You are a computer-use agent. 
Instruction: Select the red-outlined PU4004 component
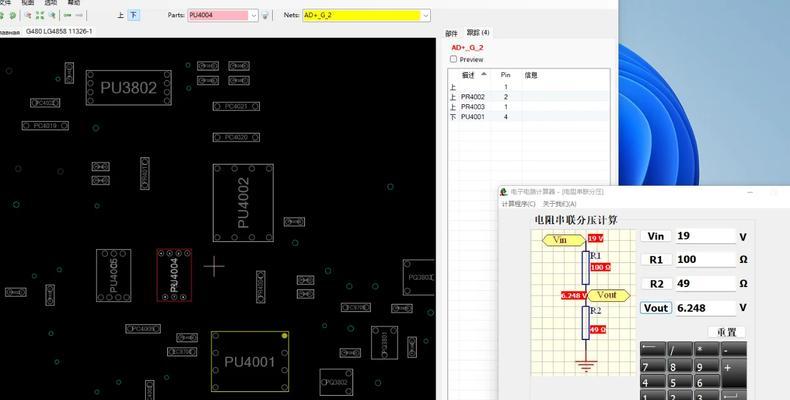click(x=174, y=275)
